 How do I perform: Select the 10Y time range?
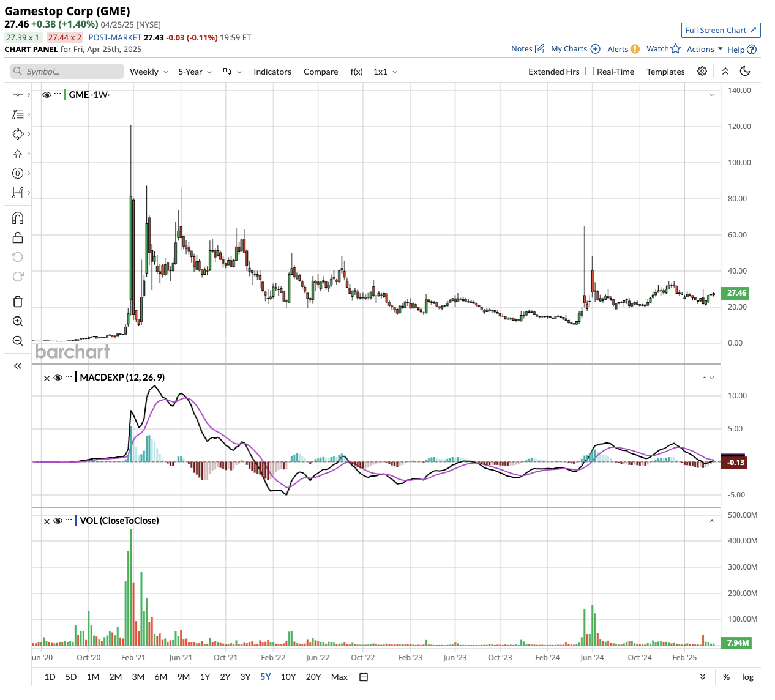tap(288, 677)
